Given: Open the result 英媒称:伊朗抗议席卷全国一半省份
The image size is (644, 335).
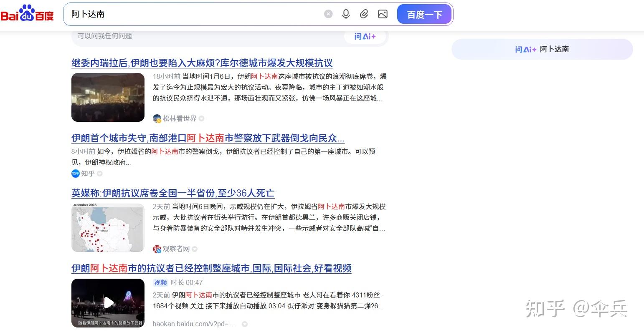Looking at the screenshot, I should tap(173, 193).
